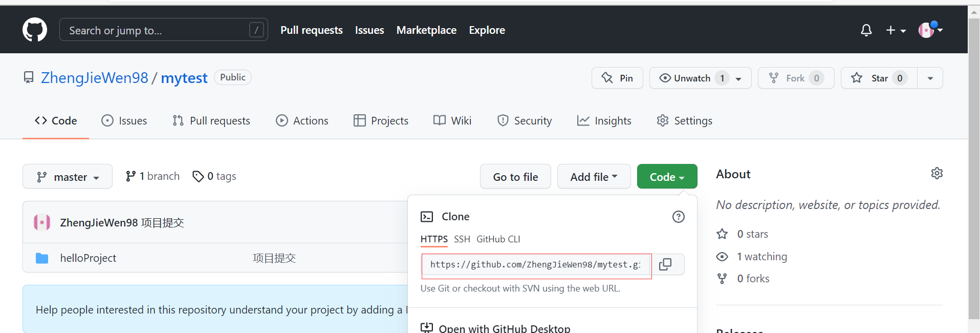Open the master branch selector
The height and width of the screenshot is (333, 980).
[x=68, y=176]
